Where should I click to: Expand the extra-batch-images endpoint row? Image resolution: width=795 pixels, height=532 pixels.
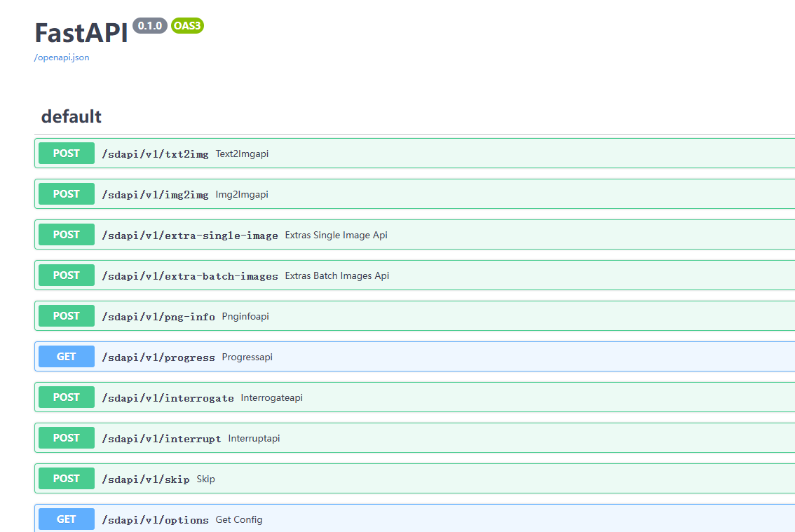[x=415, y=275]
